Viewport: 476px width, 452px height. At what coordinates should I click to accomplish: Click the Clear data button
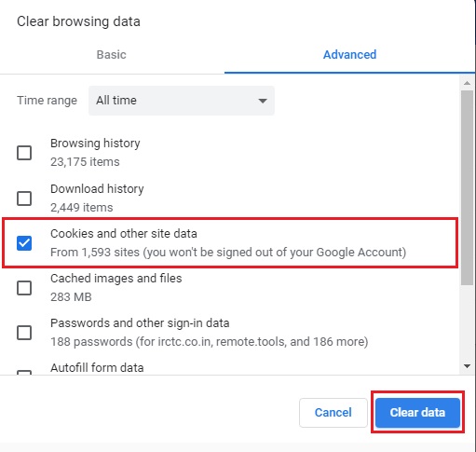[x=417, y=413]
